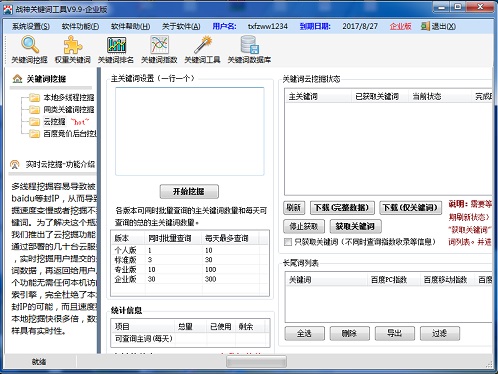This screenshot has height=374, width=498.
Task: Open the 关键词挖掘 magnifier tool
Action: coord(30,50)
